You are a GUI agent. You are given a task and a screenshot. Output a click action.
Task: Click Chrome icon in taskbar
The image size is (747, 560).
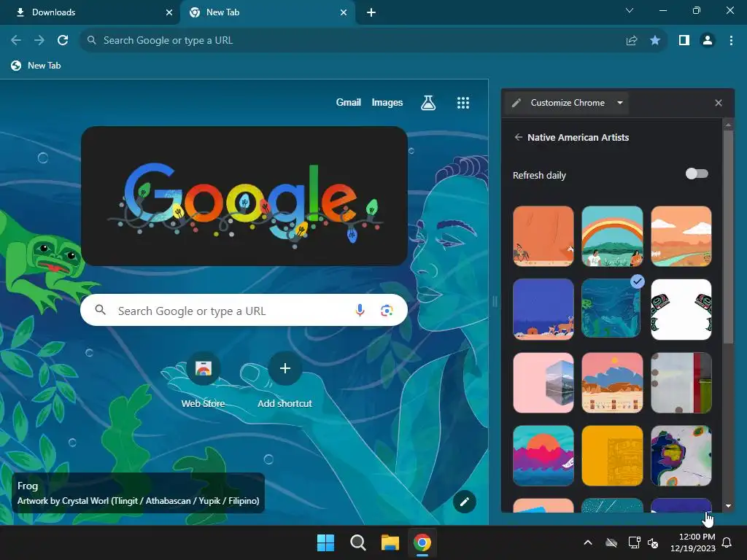(x=422, y=542)
